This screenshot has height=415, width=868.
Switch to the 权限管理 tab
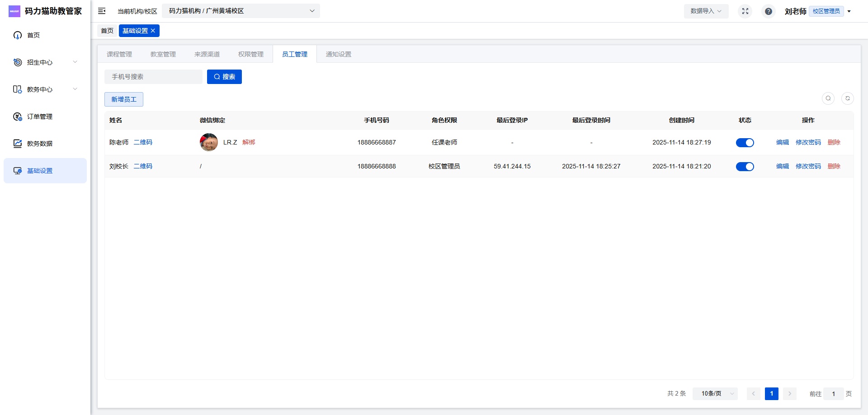coord(250,54)
